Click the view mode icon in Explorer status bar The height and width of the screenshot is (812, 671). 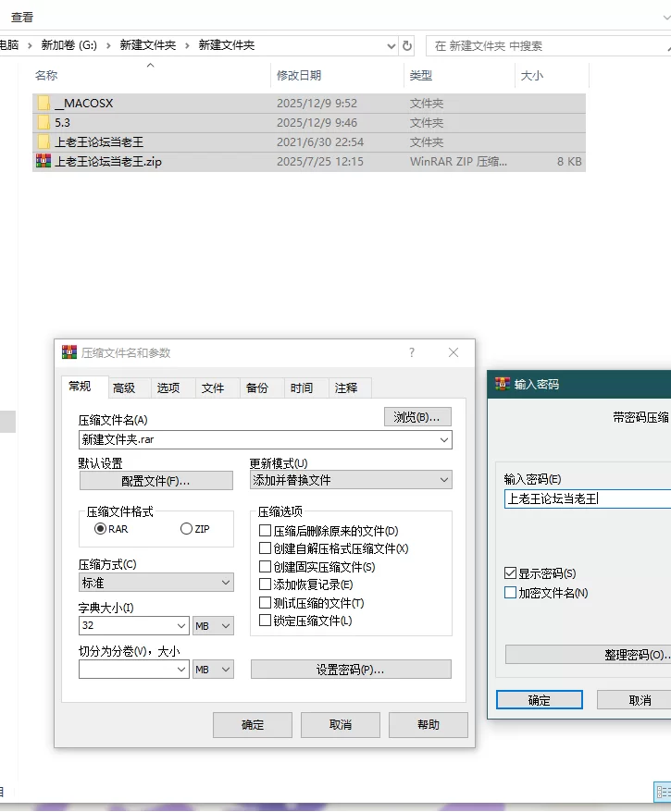(662, 792)
